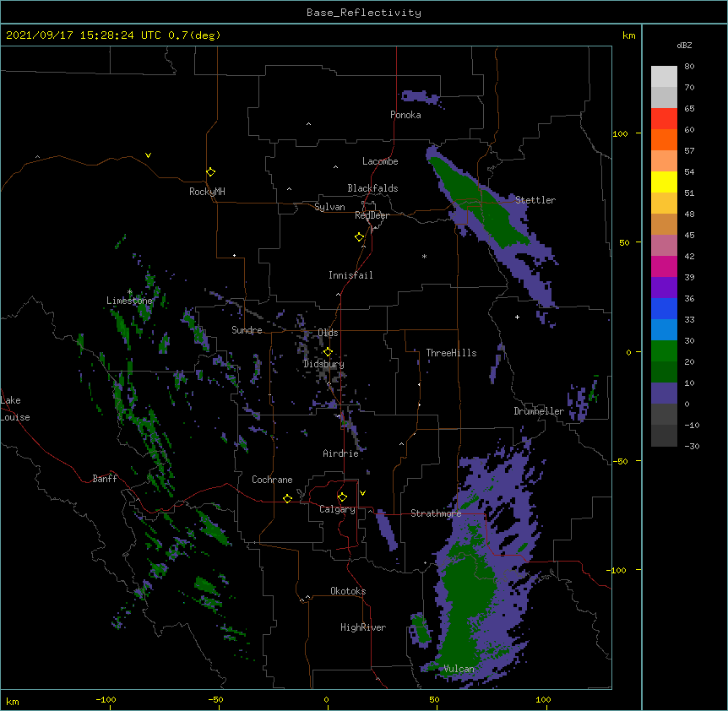Click the Olds town label
Image resolution: width=728 pixels, height=711 pixels.
(328, 333)
